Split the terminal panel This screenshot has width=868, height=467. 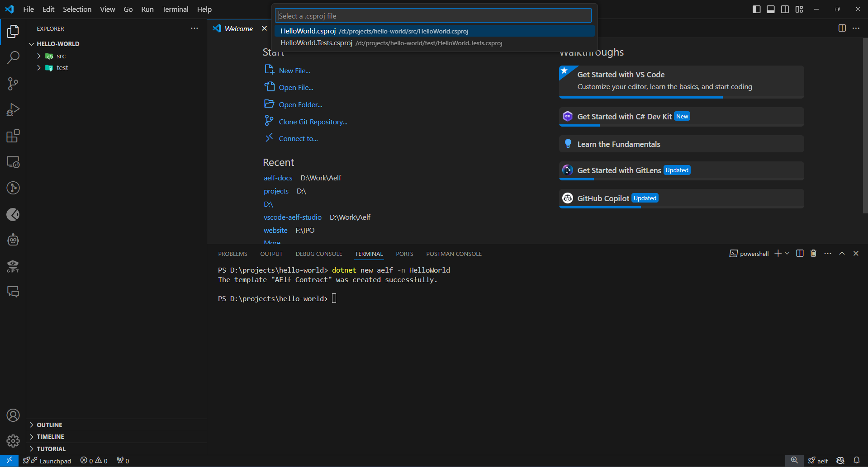pyautogui.click(x=800, y=254)
